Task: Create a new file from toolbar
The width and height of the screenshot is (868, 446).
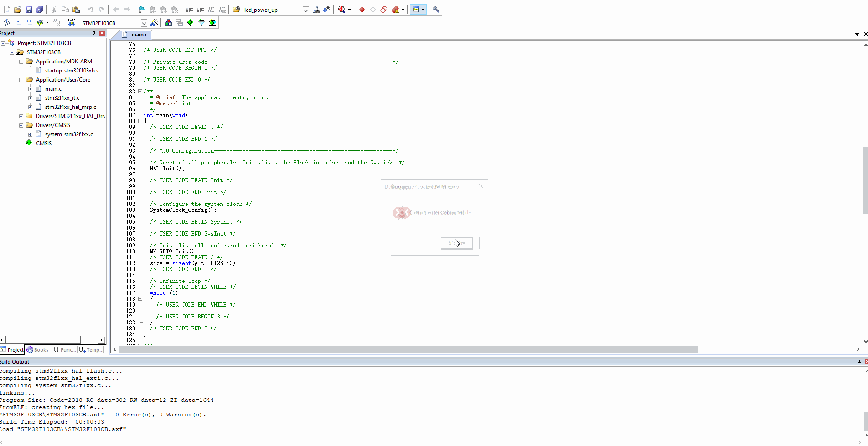Action: tap(7, 10)
